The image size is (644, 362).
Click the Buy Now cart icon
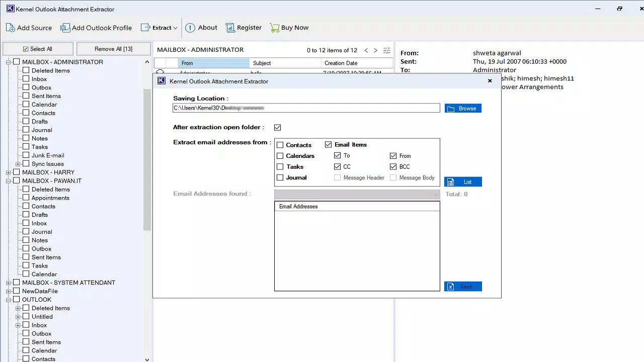274,28
